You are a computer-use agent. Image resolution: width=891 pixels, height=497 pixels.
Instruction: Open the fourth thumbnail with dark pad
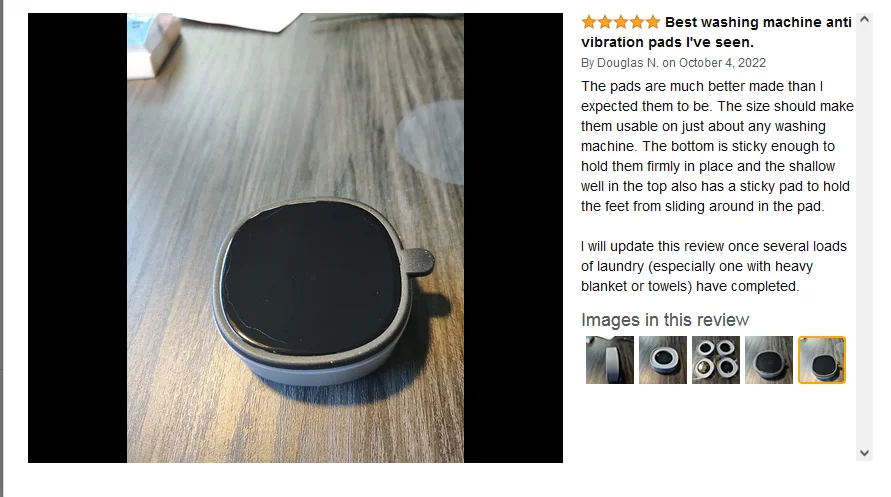click(769, 360)
